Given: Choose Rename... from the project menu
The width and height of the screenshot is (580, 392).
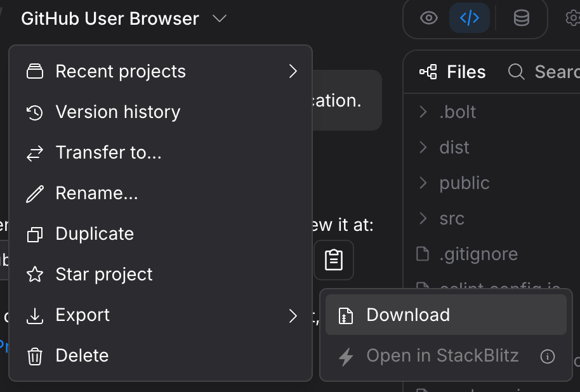Looking at the screenshot, I should click(x=161, y=193).
